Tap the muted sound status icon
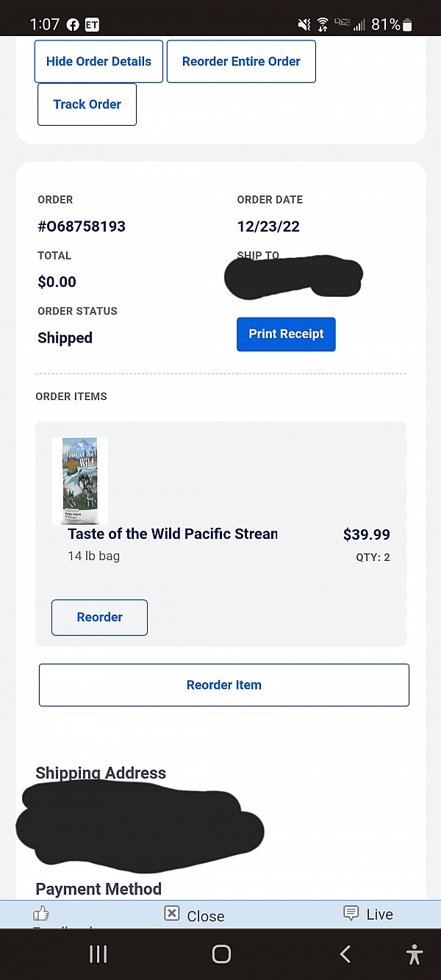This screenshot has width=441, height=980. (304, 25)
